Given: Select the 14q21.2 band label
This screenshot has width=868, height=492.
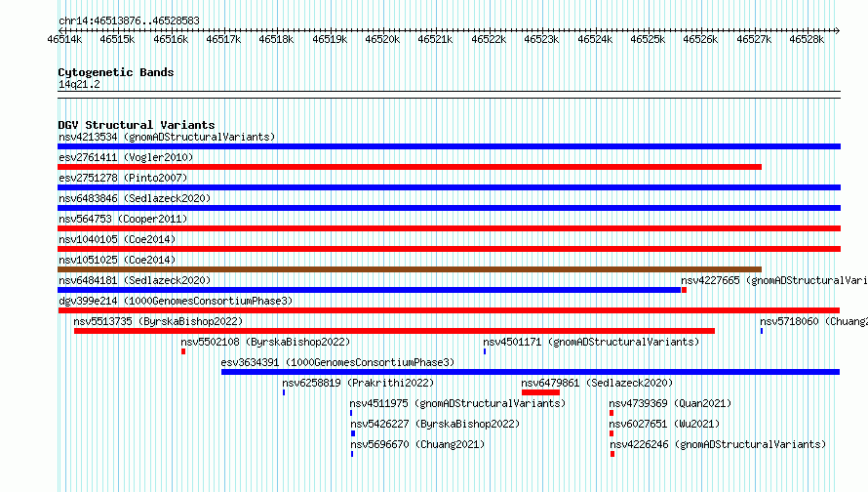Looking at the screenshot, I should (x=79, y=84).
